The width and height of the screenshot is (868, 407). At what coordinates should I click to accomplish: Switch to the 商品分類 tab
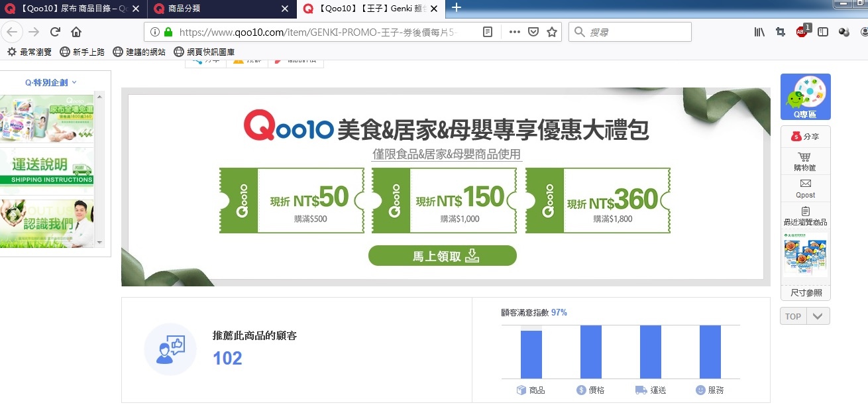222,9
